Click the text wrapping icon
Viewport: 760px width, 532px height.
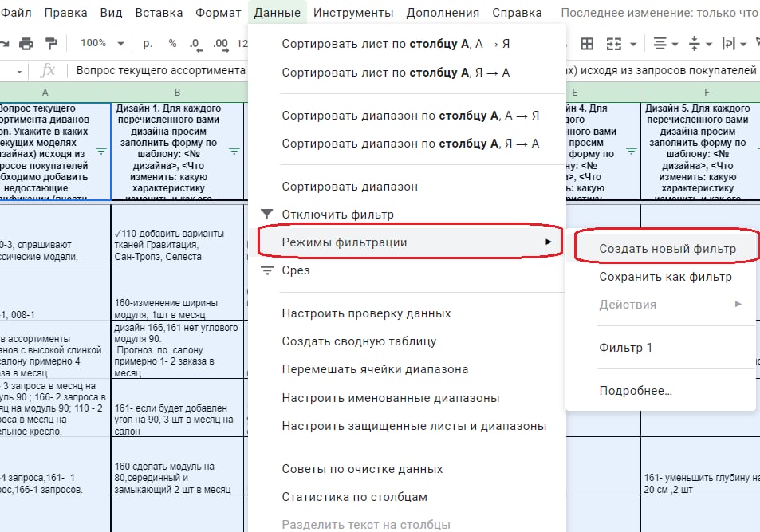728,44
